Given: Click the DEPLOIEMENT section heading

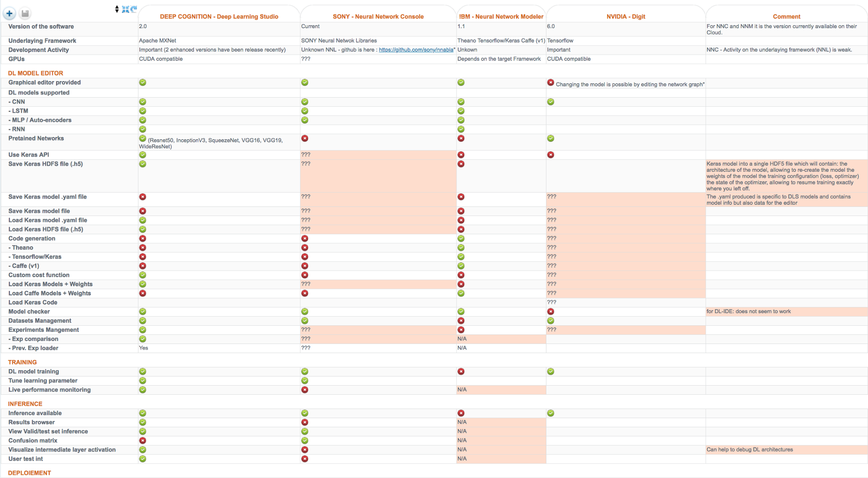Looking at the screenshot, I should [x=30, y=473].
